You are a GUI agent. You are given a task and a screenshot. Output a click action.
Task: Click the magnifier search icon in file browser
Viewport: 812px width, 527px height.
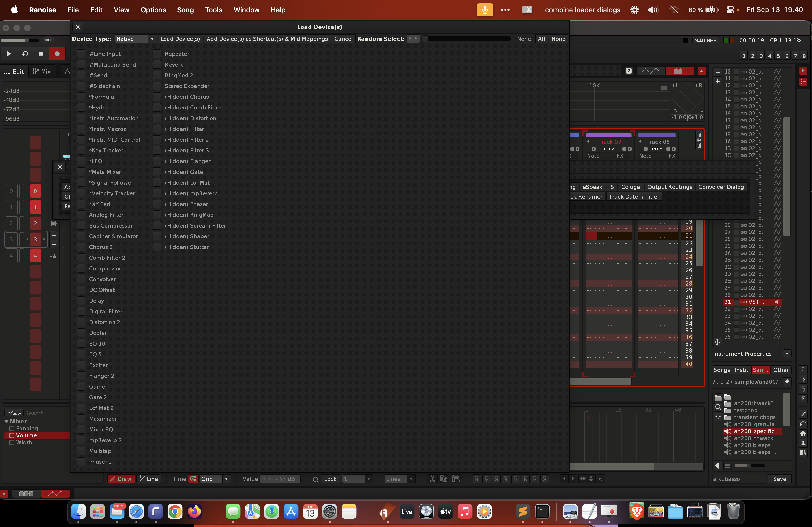(718, 407)
